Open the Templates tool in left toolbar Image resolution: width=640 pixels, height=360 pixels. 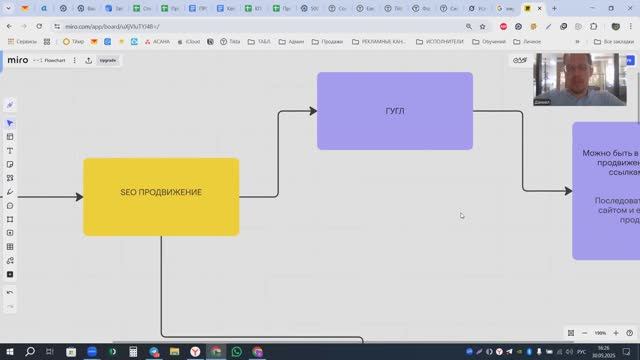click(x=10, y=137)
